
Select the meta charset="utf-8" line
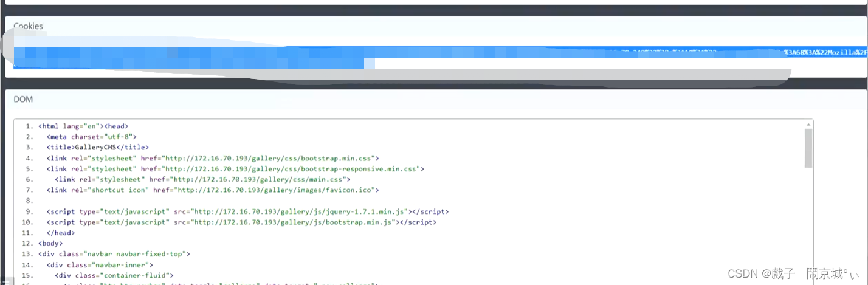pos(92,137)
